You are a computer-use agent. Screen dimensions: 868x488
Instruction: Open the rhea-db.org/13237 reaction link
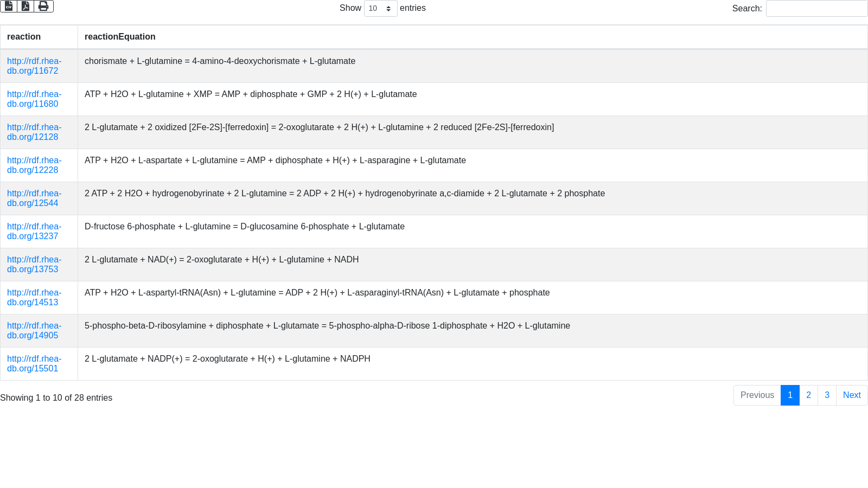(x=34, y=232)
